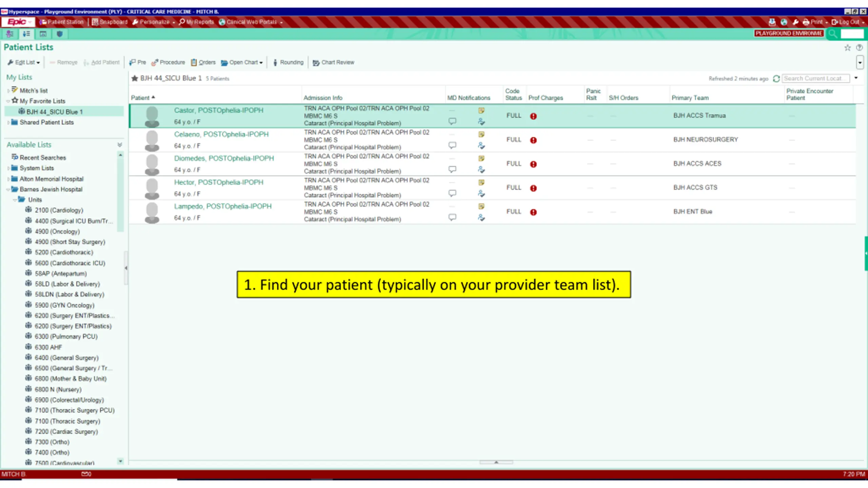Open Snapboard from the top toolbar
Image resolution: width=868 pixels, height=488 pixels.
point(110,22)
